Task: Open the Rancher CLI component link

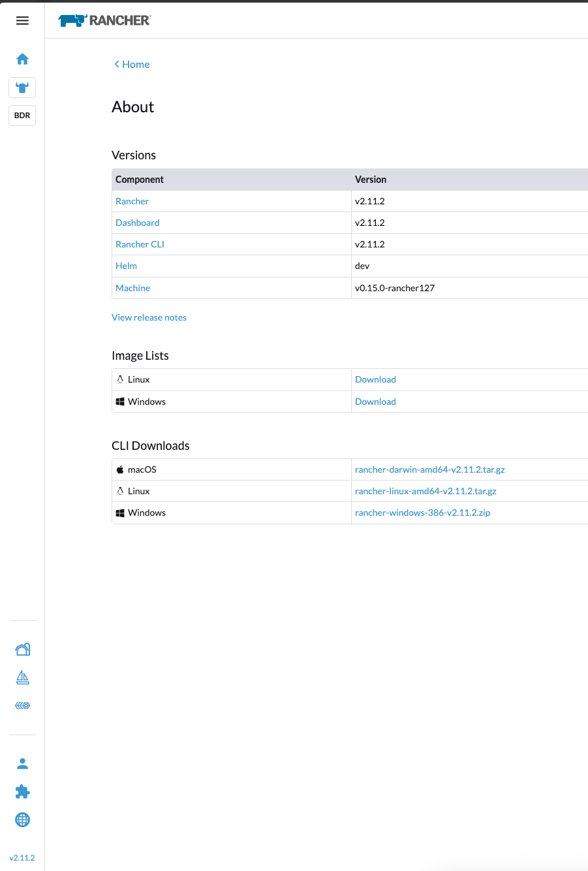Action: (x=140, y=244)
